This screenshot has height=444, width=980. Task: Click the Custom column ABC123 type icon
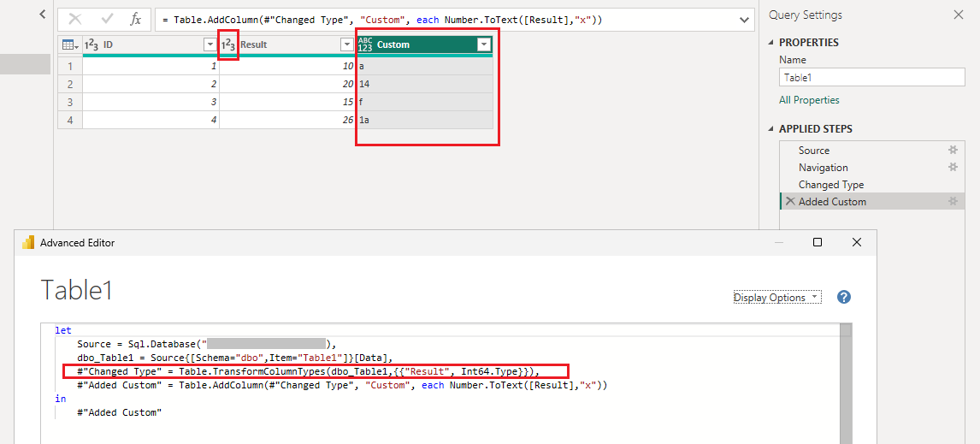pos(365,45)
